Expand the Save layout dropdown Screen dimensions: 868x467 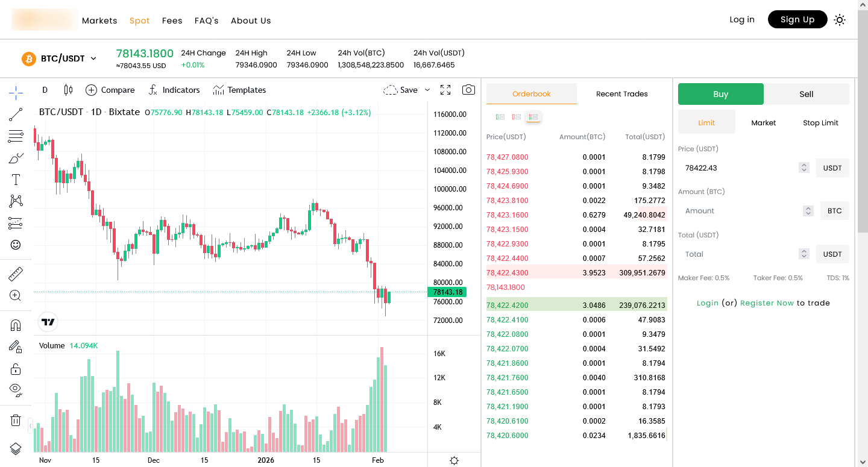point(427,90)
